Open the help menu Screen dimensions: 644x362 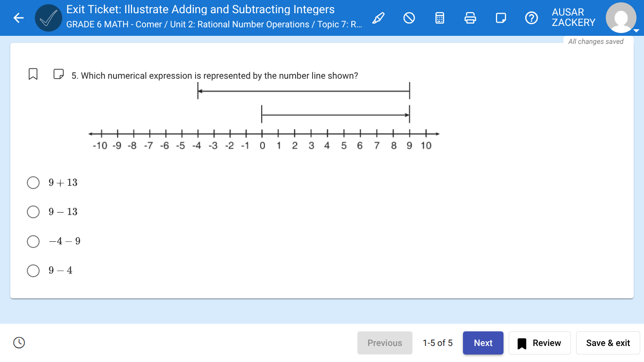click(x=531, y=17)
